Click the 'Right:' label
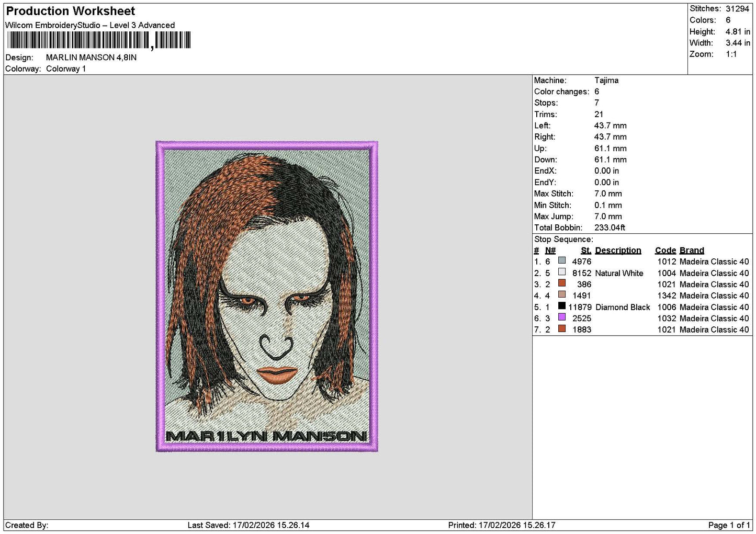The image size is (756, 534). pos(545,137)
